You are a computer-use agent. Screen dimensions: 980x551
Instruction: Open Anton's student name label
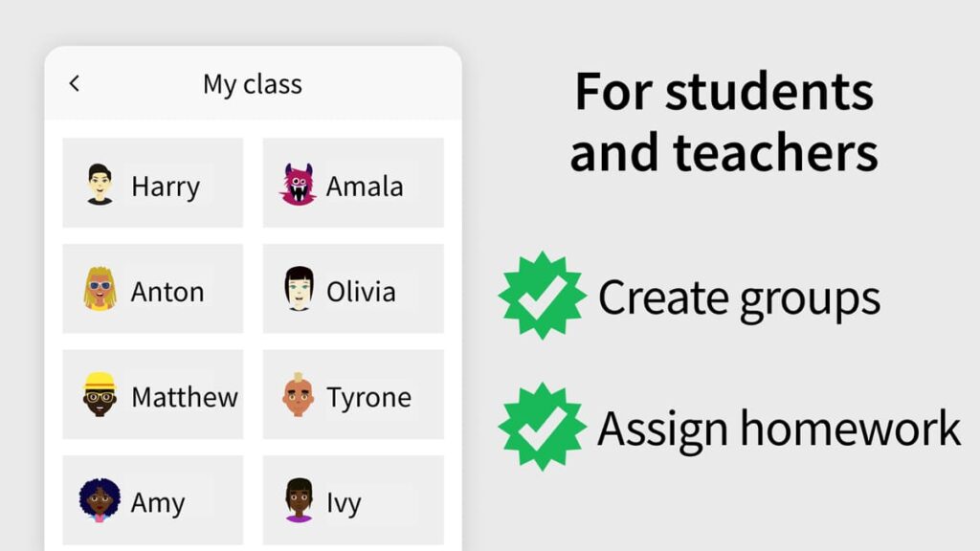(x=167, y=292)
